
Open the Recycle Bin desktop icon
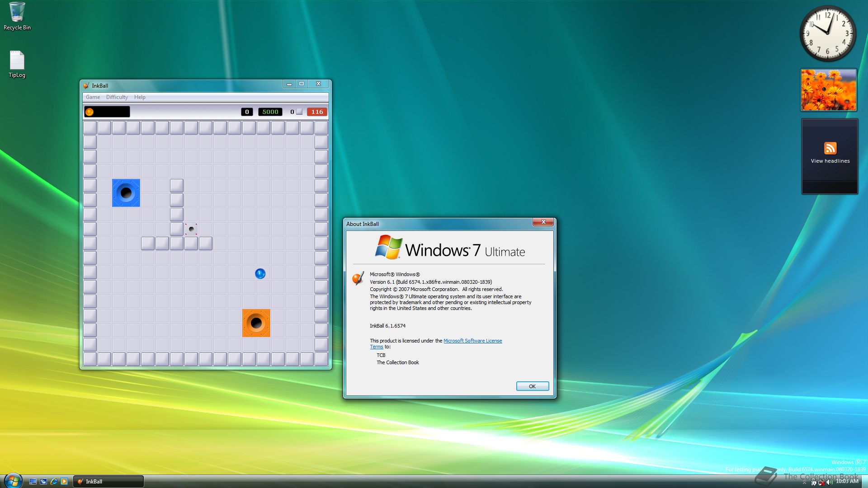pyautogui.click(x=17, y=16)
